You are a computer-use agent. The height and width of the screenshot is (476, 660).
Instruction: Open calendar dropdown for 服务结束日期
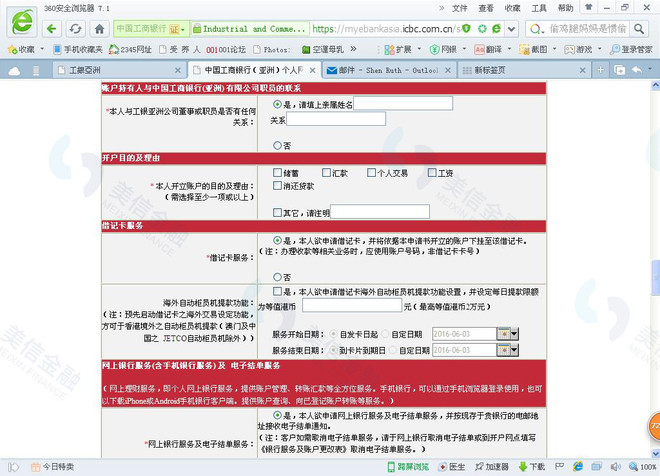pos(508,350)
